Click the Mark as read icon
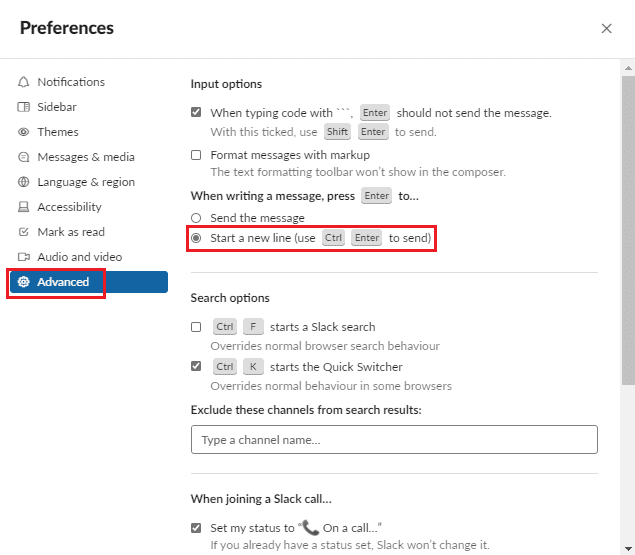 24,232
